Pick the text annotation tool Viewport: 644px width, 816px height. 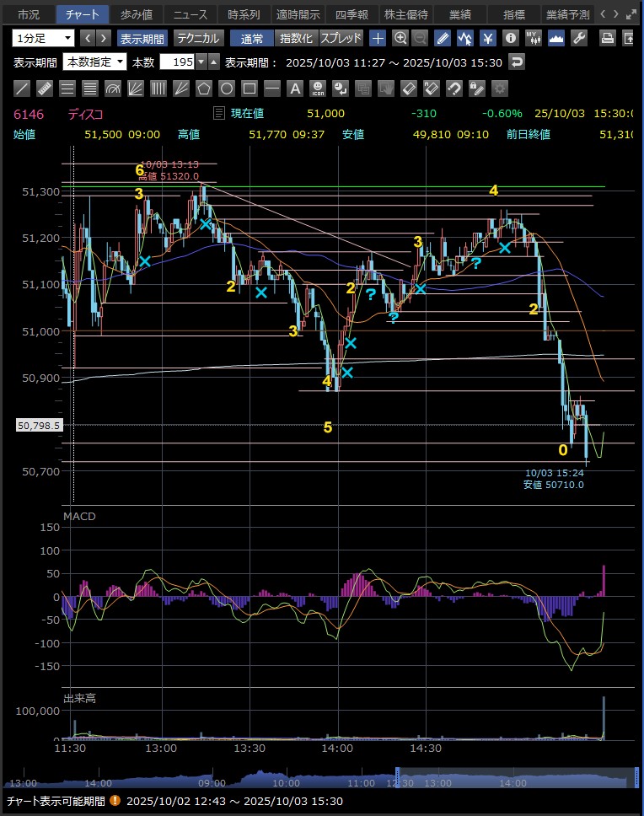295,89
